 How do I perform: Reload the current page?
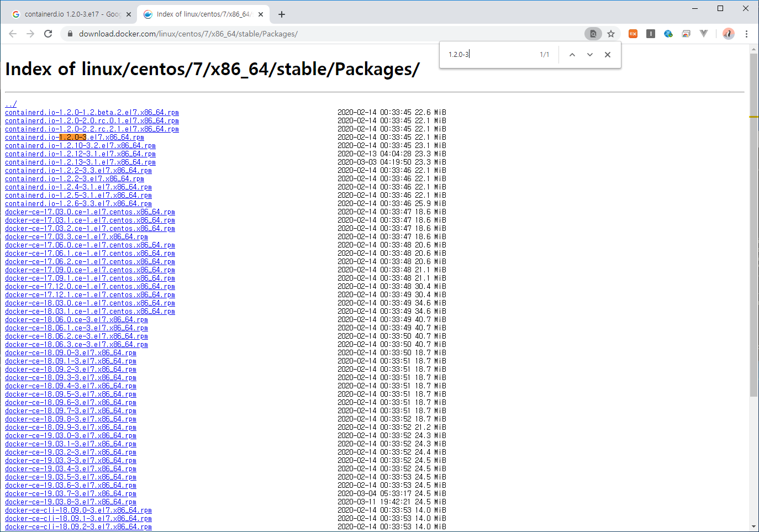(48, 34)
